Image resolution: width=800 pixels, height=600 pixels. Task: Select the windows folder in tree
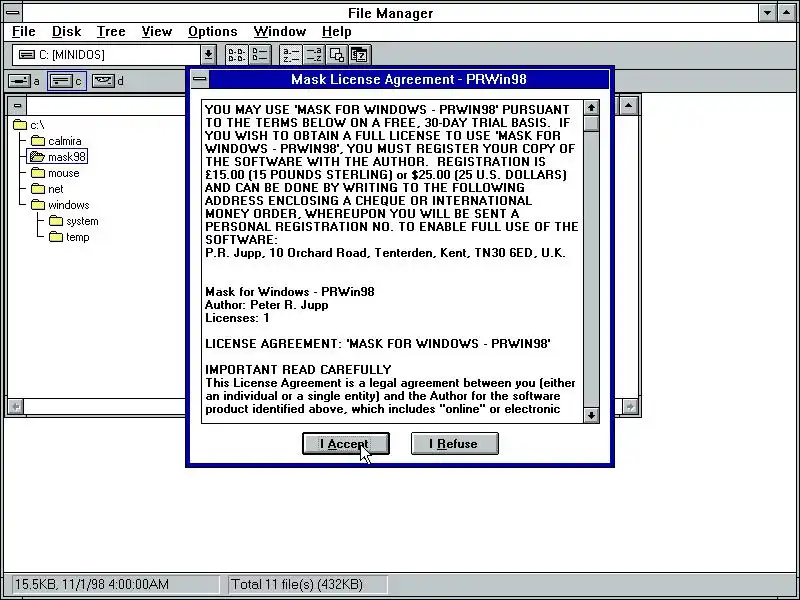[x=60, y=205]
